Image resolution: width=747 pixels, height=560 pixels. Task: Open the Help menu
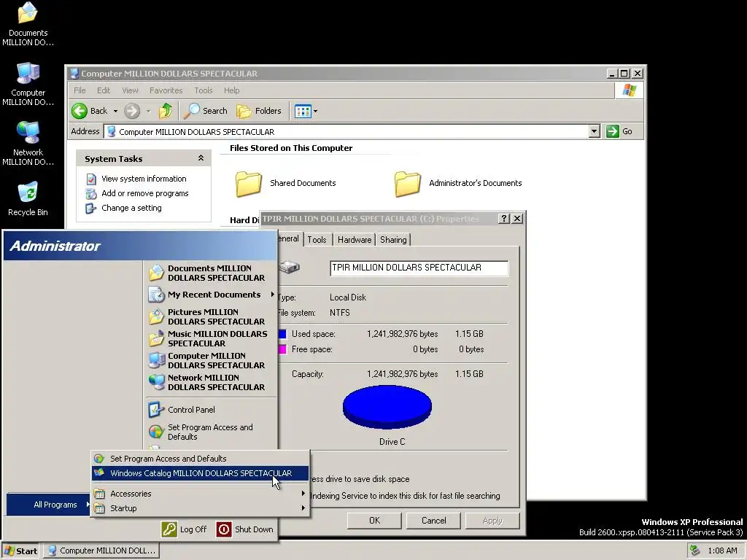231,90
